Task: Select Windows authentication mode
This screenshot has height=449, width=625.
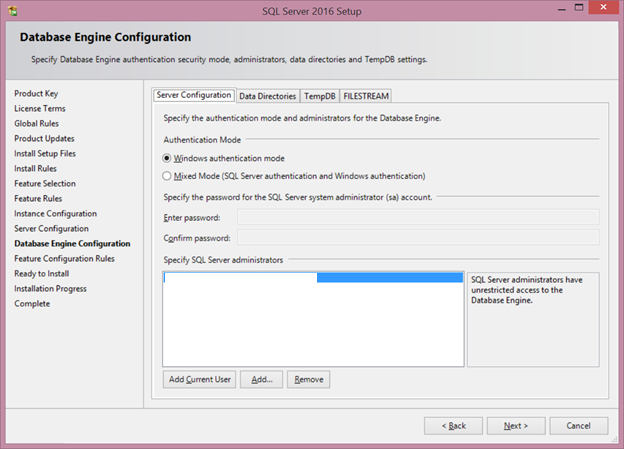Action: click(x=224, y=158)
